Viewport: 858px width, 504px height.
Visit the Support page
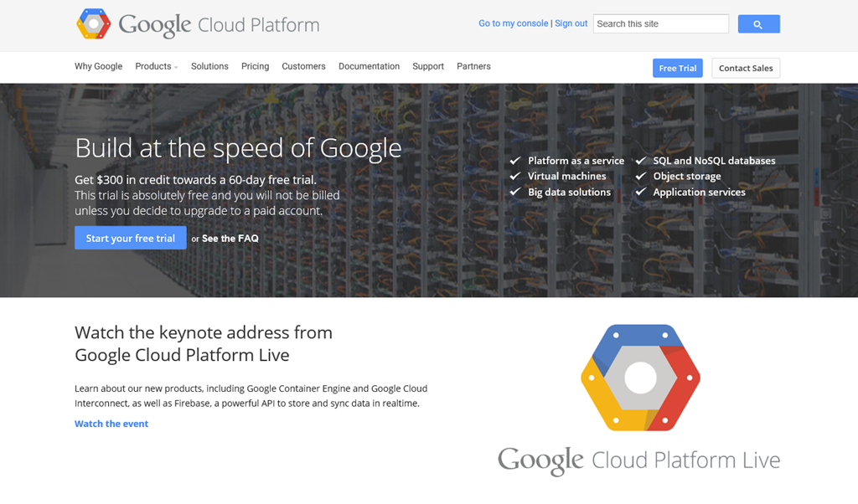tap(428, 66)
